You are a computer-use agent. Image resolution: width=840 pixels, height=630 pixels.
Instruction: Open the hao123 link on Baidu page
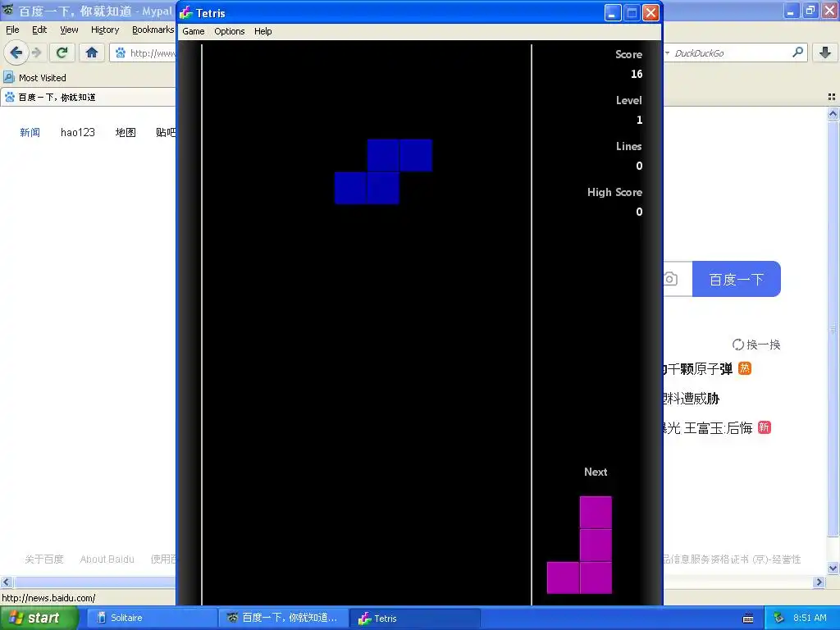pos(78,132)
